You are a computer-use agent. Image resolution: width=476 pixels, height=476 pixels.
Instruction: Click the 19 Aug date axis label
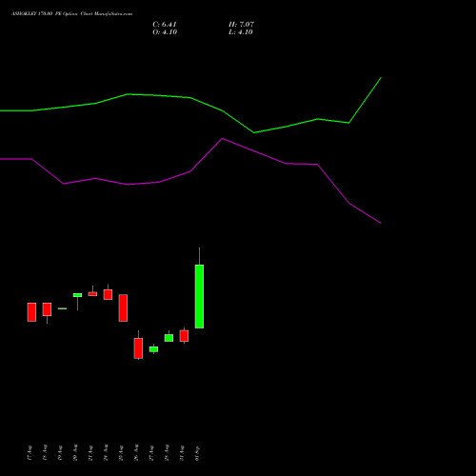click(60, 453)
